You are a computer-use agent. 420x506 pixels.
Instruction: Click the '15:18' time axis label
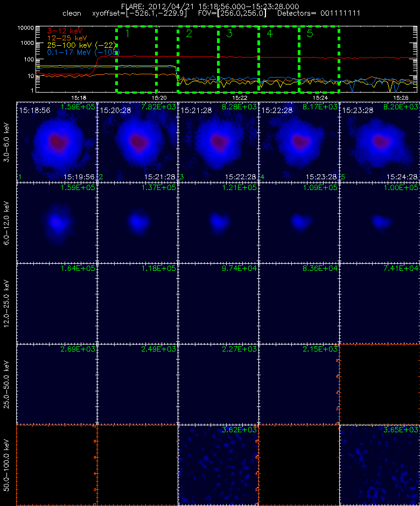click(79, 98)
